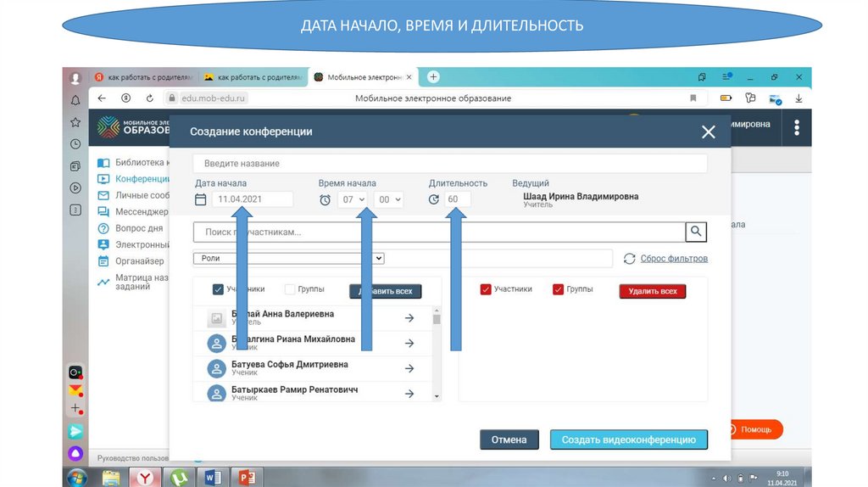Toggle left Участники checkbox
Image resolution: width=868 pixels, height=487 pixels.
[x=218, y=289]
